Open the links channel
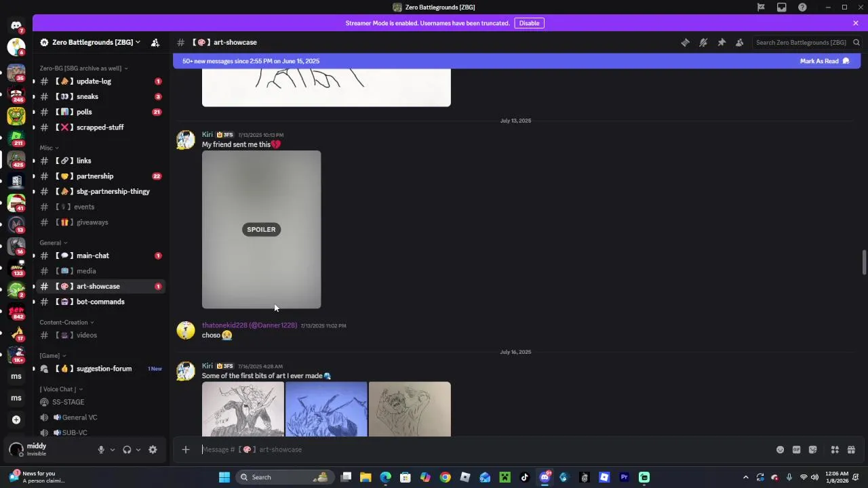 coord(100,161)
